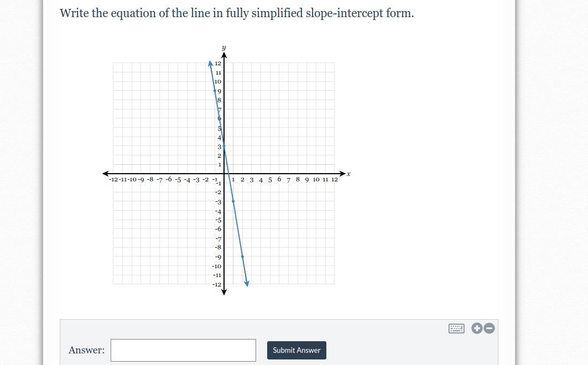
Task: Click the blue line's lower arrowhead
Action: click(247, 283)
